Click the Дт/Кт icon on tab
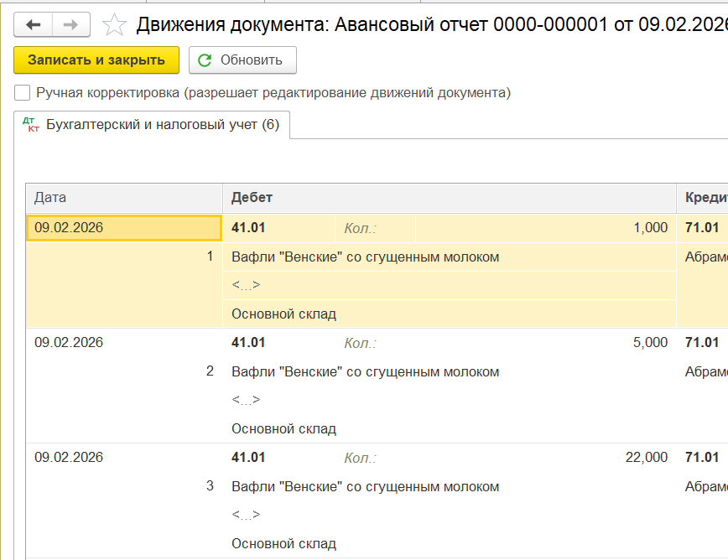 32,125
